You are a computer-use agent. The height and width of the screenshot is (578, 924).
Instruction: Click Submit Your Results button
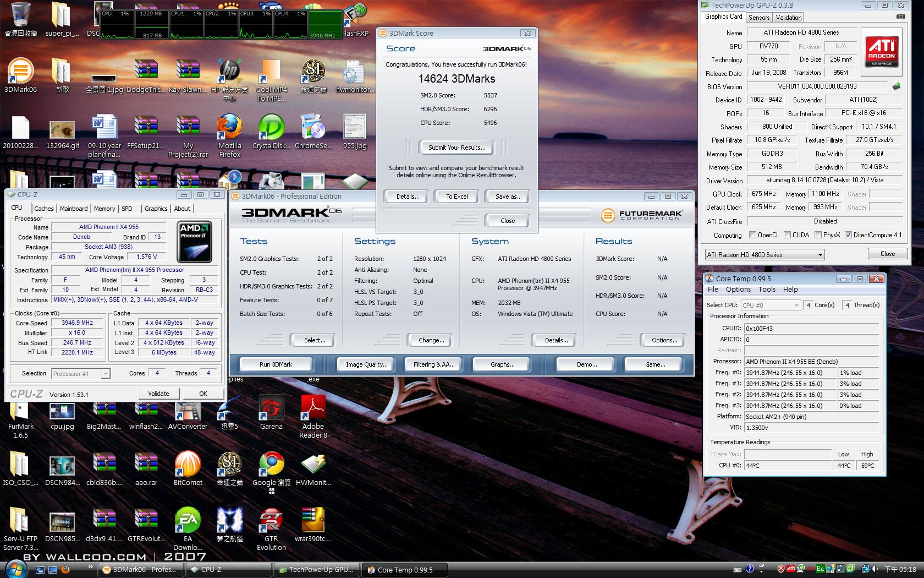pyautogui.click(x=457, y=148)
